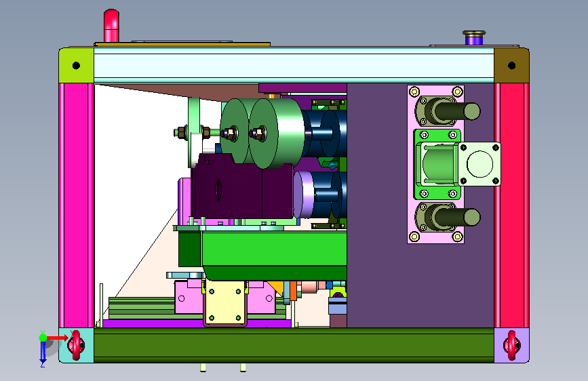This screenshot has width=588, height=381.
Task: Click the green origin sphere of the triad
Action: [43, 338]
